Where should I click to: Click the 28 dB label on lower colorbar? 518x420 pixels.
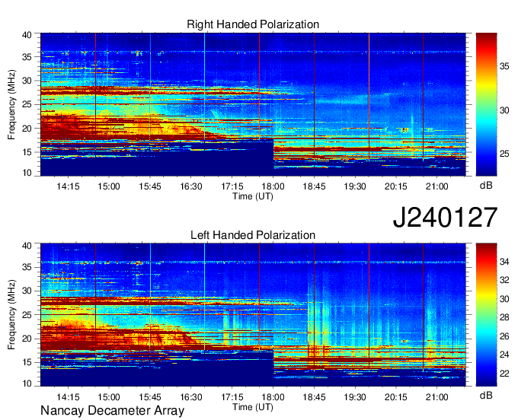pos(504,317)
